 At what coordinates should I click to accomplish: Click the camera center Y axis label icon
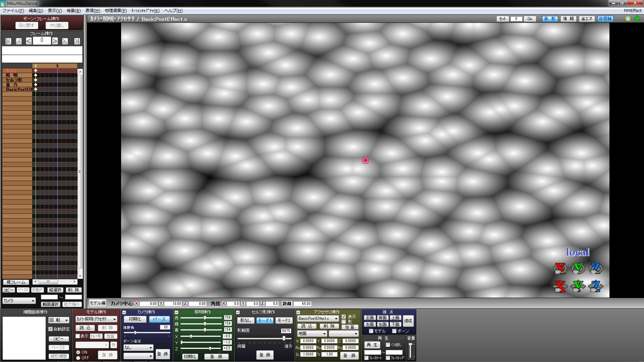pos(161,303)
